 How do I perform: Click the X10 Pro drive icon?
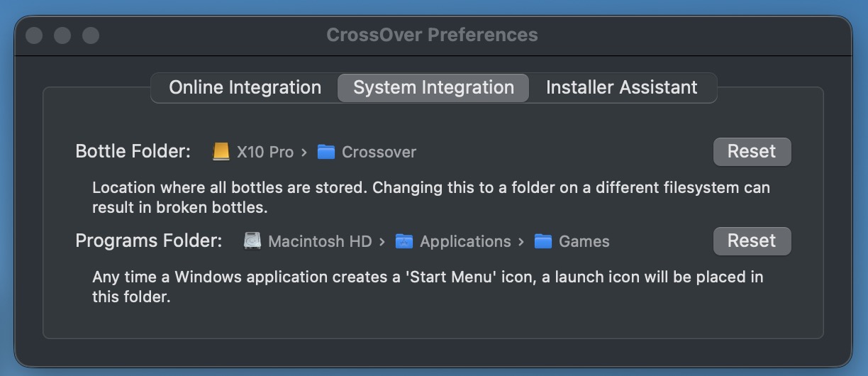coord(222,152)
